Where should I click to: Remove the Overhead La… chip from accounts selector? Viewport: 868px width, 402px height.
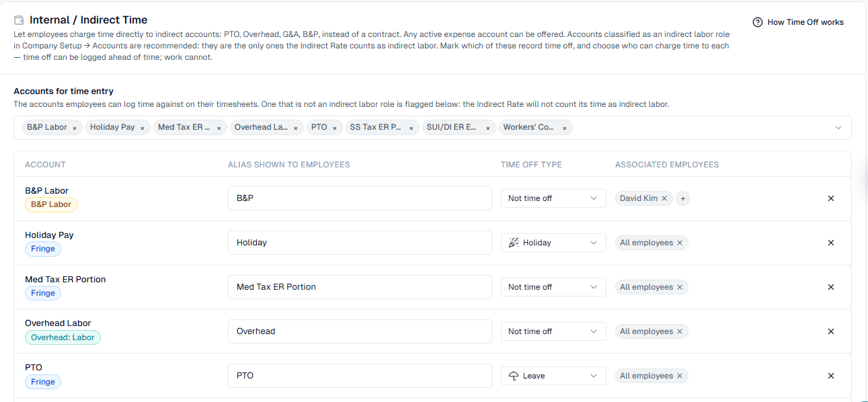[296, 128]
